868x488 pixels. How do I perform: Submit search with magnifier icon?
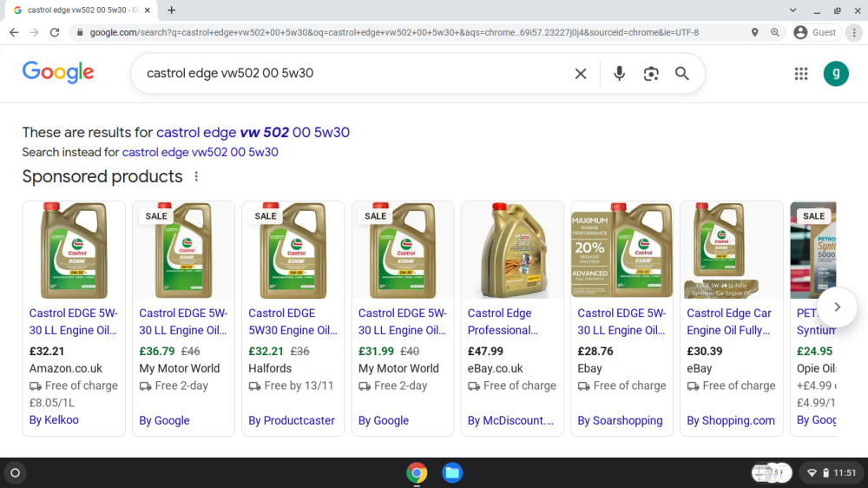coord(682,73)
